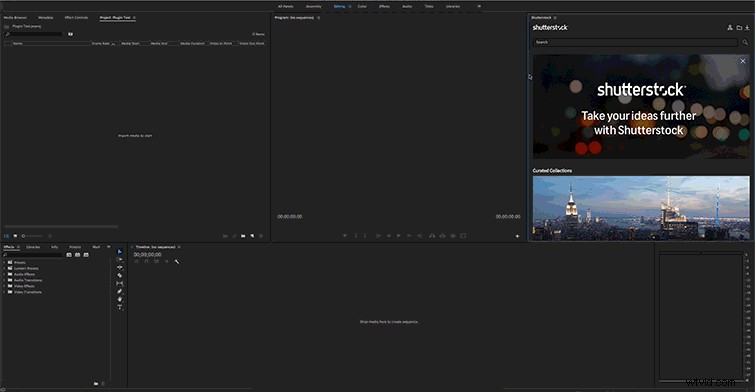Screen dimensions: 755x392
Task: Open Project panel menu icon
Action: pyautogui.click(x=134, y=18)
